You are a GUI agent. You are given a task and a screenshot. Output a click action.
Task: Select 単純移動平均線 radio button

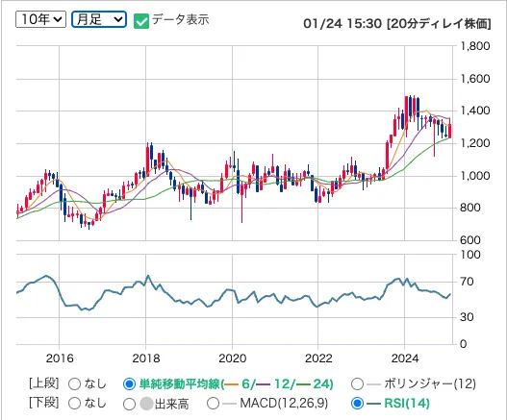129,384
